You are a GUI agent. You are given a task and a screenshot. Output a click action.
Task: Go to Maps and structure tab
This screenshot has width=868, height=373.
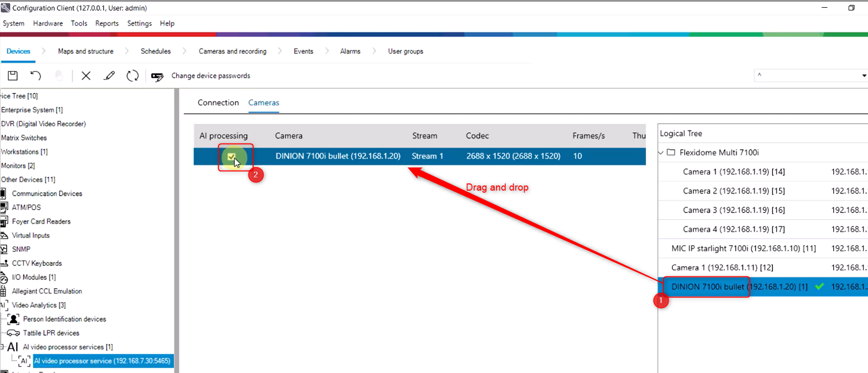click(86, 51)
